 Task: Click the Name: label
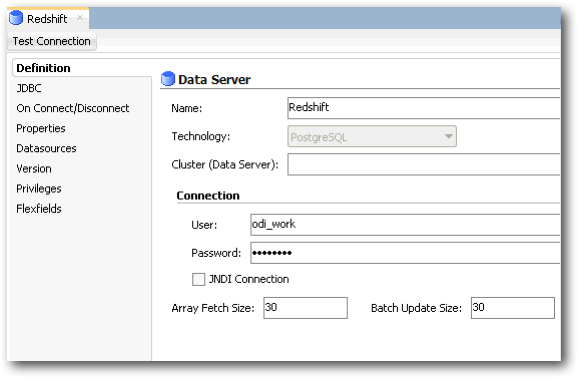pyautogui.click(x=187, y=108)
